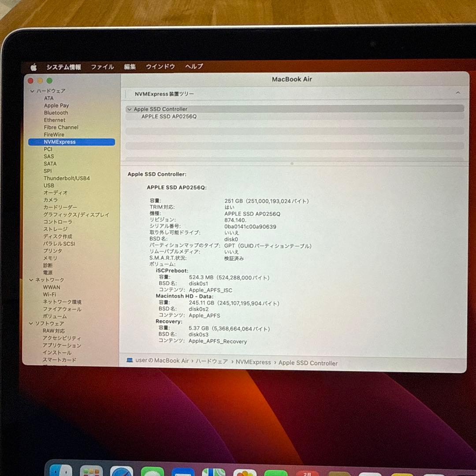
Task: Select ファイアウォール in the sidebar
Action: (62, 309)
